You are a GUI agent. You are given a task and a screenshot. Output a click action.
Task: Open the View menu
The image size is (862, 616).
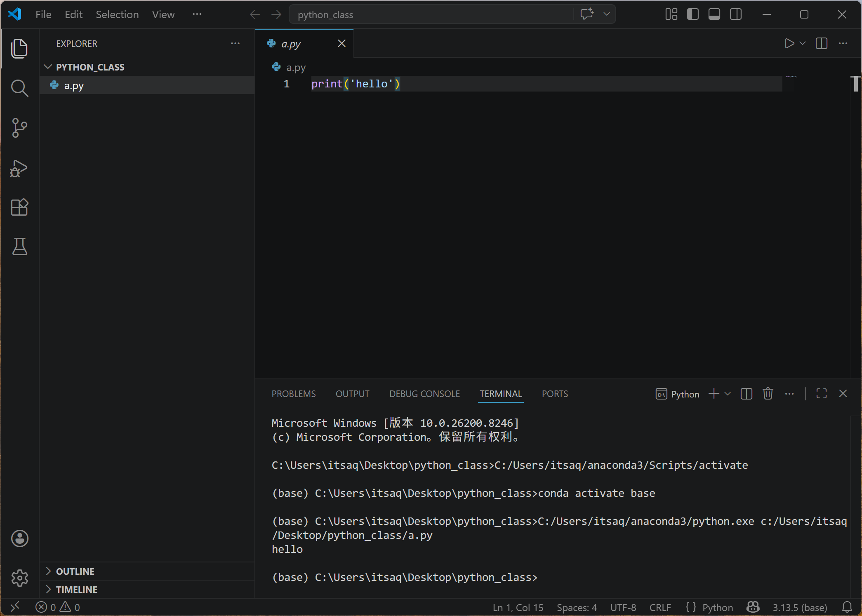pyautogui.click(x=163, y=14)
